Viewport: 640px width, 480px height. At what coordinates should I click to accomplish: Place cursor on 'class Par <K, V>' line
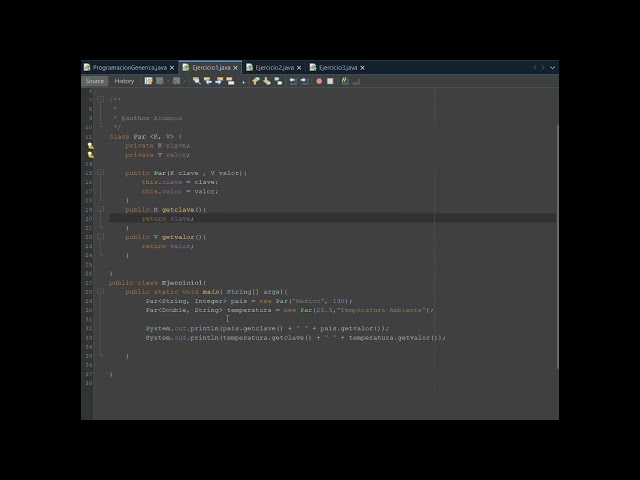(145, 137)
